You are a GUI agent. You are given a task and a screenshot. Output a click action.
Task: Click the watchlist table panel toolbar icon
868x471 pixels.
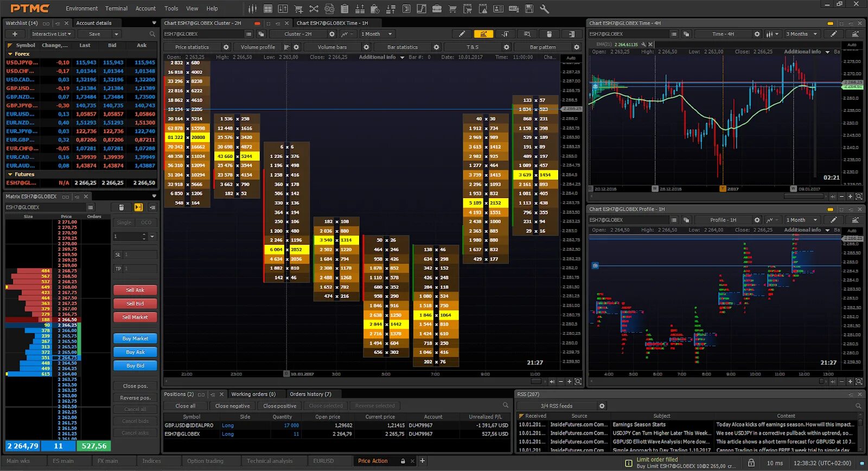point(268,9)
